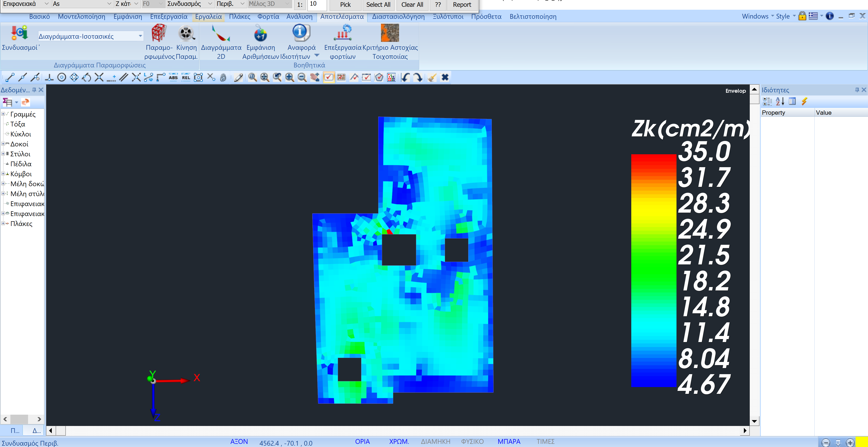Toggle the ΟΡΙΑ status bar option
Screen dimensions: 868x447
[x=362, y=441]
